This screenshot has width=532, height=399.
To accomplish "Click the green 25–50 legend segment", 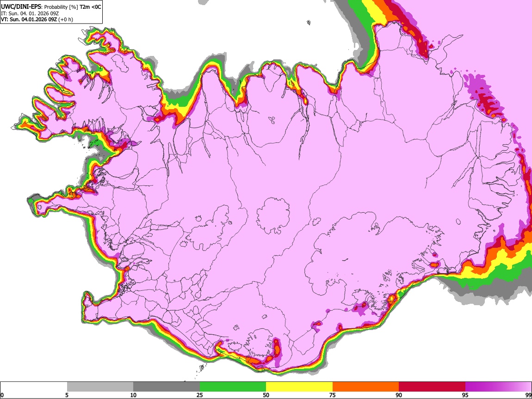I will [x=233, y=387].
